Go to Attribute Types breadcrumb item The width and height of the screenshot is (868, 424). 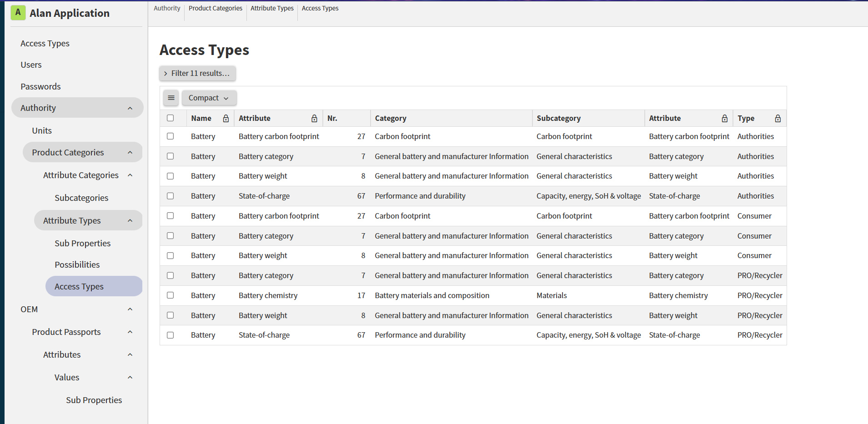click(x=272, y=8)
